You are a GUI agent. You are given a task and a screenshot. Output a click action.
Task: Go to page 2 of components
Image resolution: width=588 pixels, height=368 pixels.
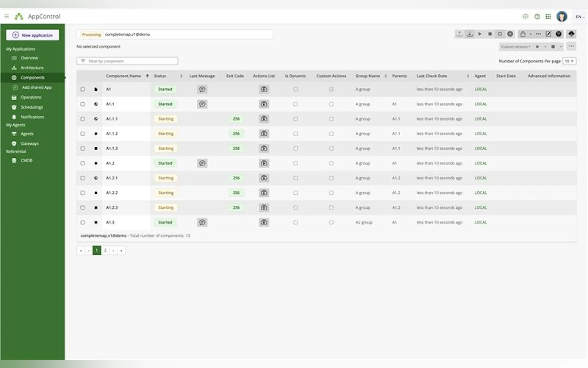(105, 251)
